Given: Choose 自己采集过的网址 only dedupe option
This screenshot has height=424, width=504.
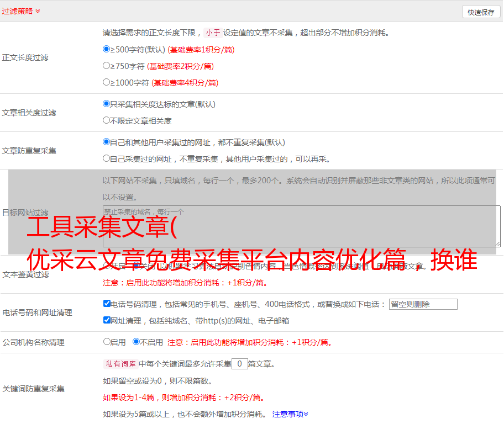Looking at the screenshot, I should 107,158.
